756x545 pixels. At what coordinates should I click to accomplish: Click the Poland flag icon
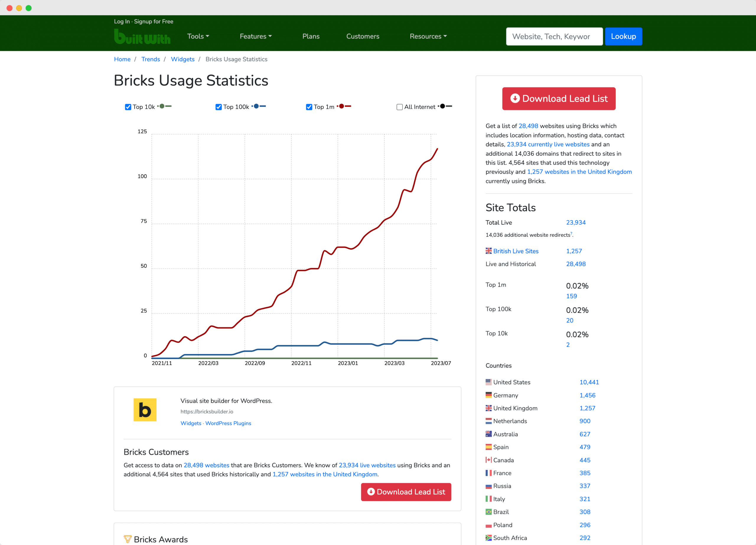pyautogui.click(x=488, y=525)
